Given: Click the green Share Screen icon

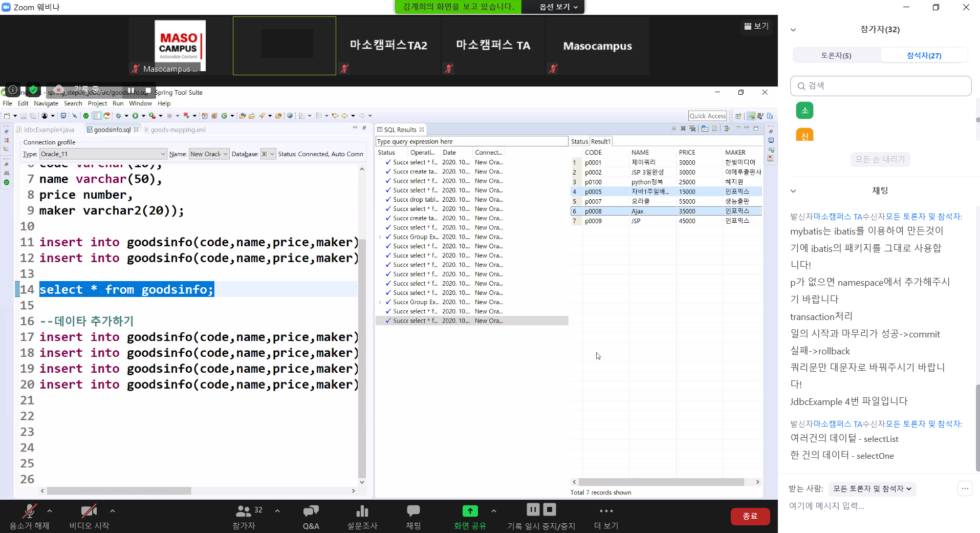Looking at the screenshot, I should (470, 511).
